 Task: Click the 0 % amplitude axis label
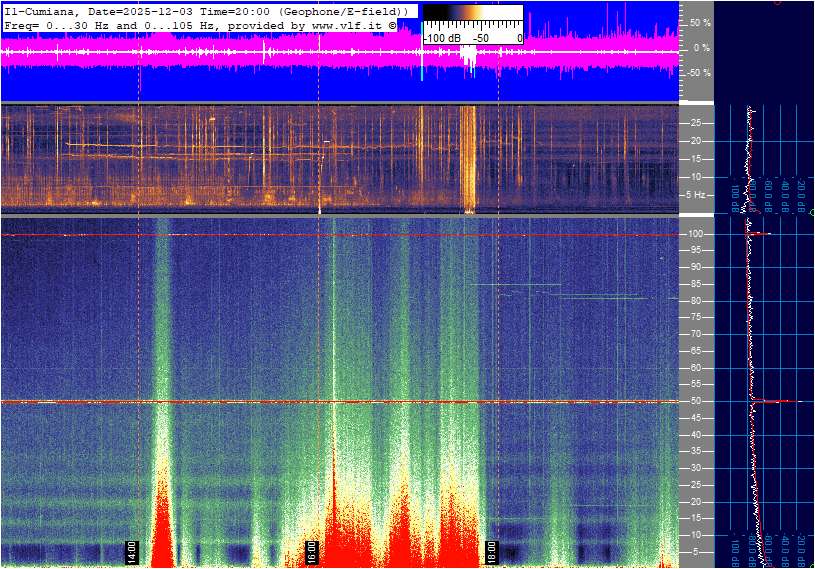click(702, 47)
